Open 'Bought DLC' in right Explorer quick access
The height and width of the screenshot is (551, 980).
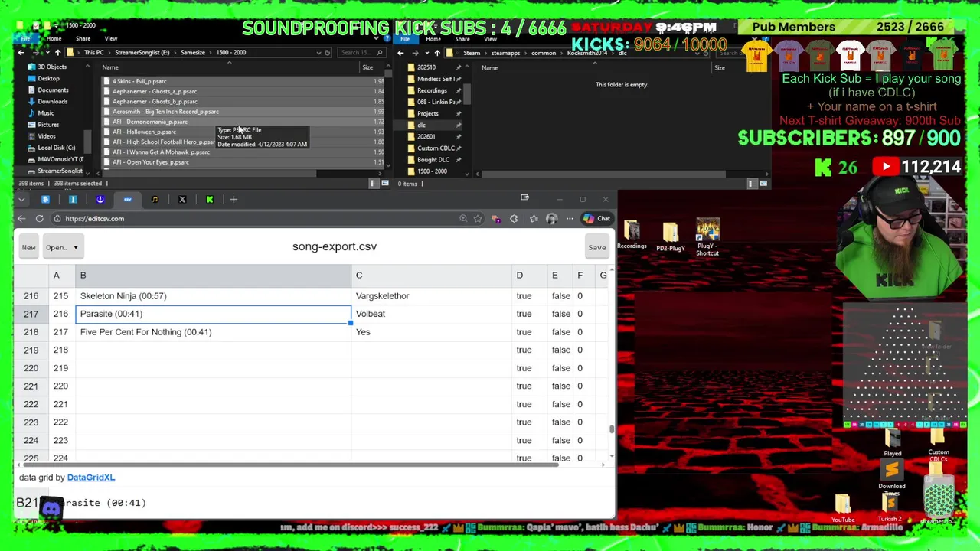433,160
